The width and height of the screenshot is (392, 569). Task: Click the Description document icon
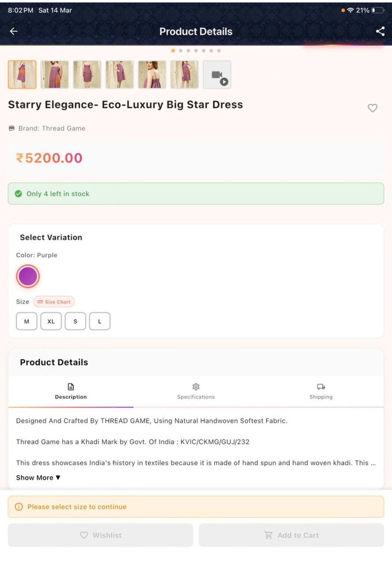71,387
